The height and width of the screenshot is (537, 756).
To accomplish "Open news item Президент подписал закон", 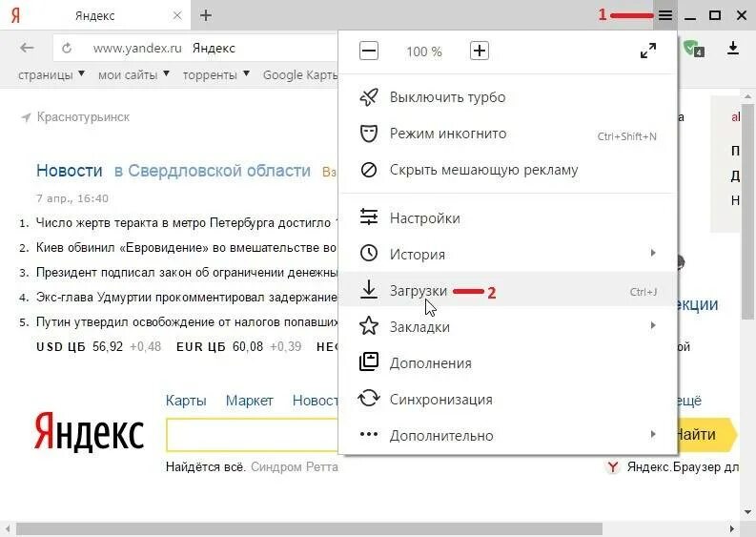I will click(x=186, y=272).
